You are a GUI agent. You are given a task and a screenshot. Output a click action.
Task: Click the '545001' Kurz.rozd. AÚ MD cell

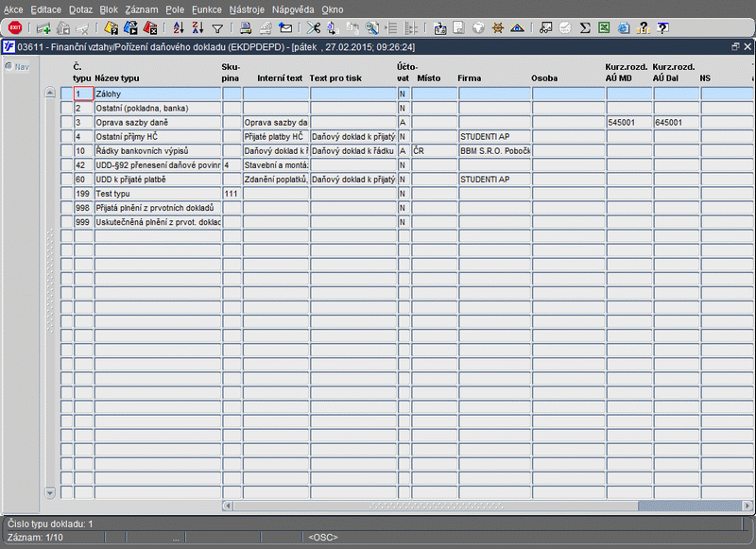[x=629, y=123]
